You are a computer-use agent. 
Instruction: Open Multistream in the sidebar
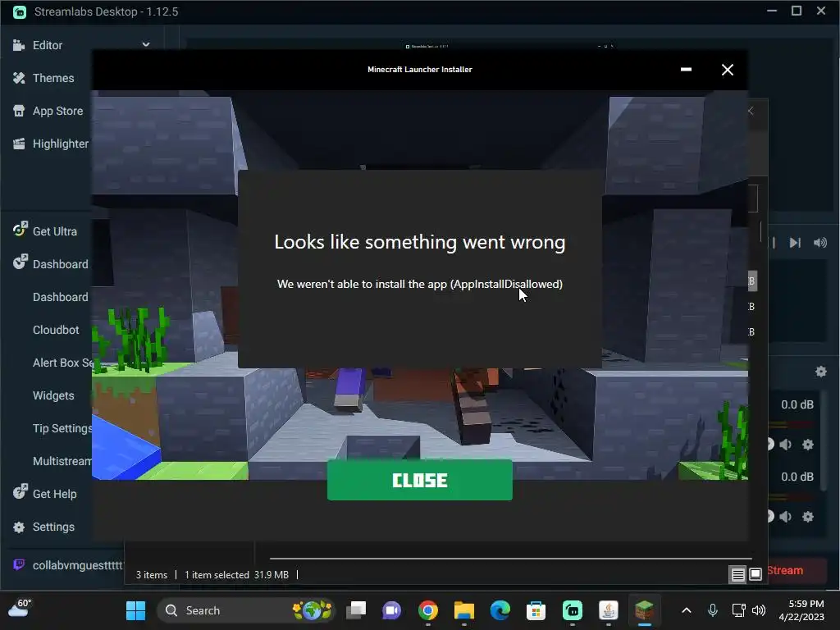click(62, 461)
